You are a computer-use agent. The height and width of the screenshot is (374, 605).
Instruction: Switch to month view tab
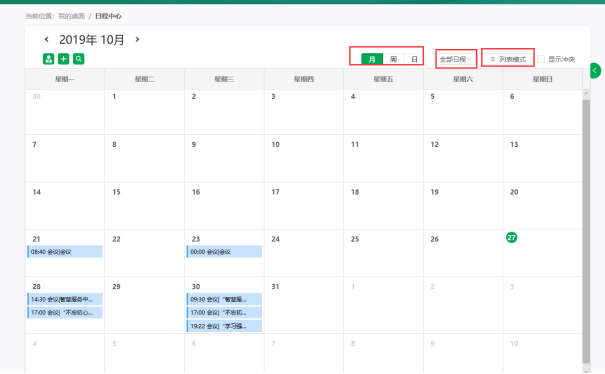(x=372, y=59)
